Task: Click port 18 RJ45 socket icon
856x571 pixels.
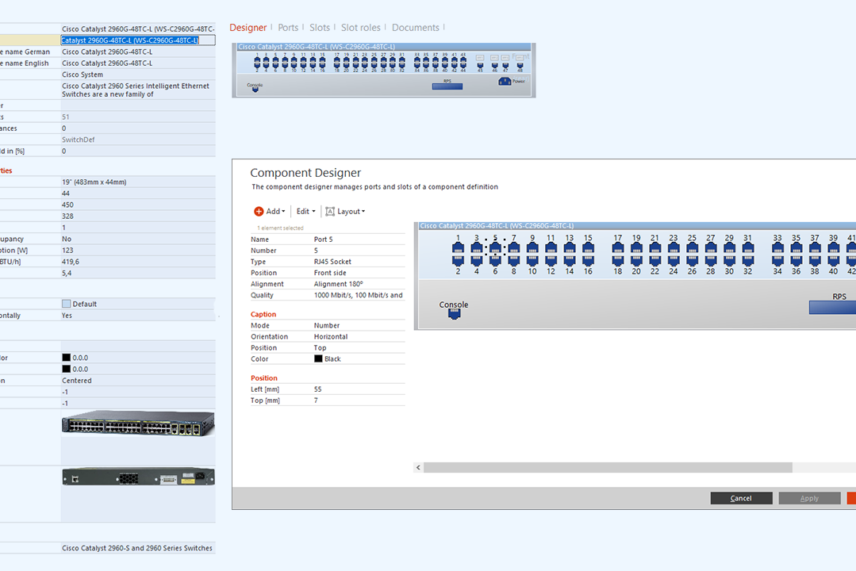Action: point(618,261)
